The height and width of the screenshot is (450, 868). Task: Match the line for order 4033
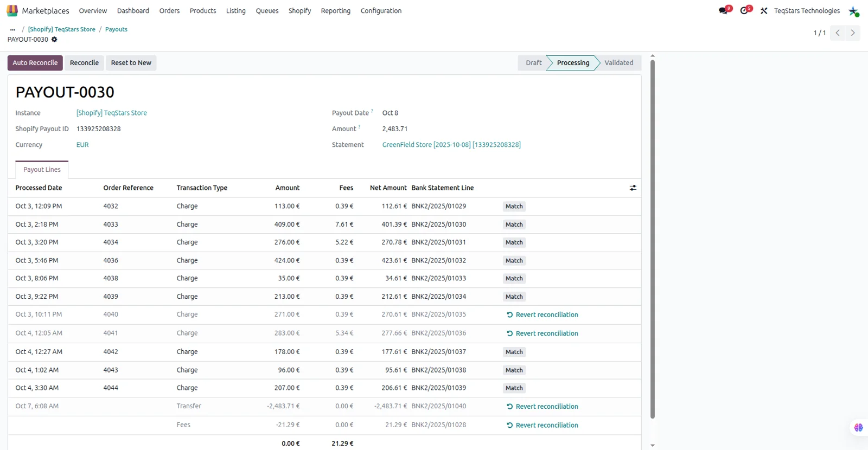click(x=514, y=224)
